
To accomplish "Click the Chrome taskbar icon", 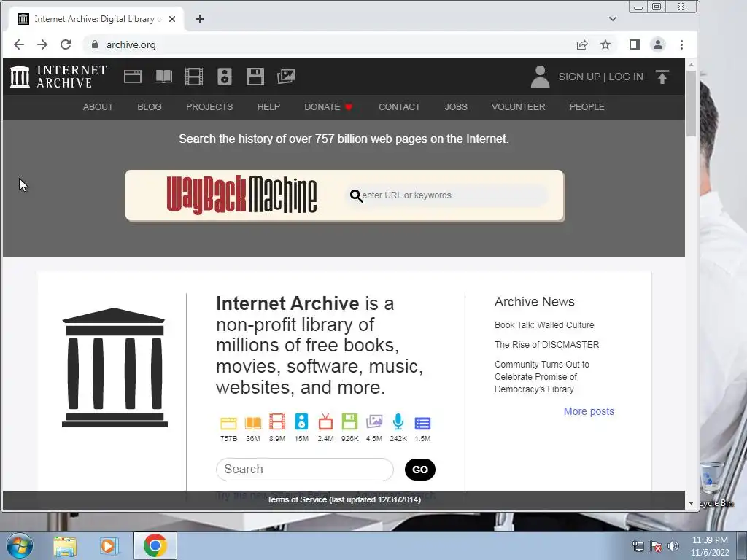I will 155,545.
